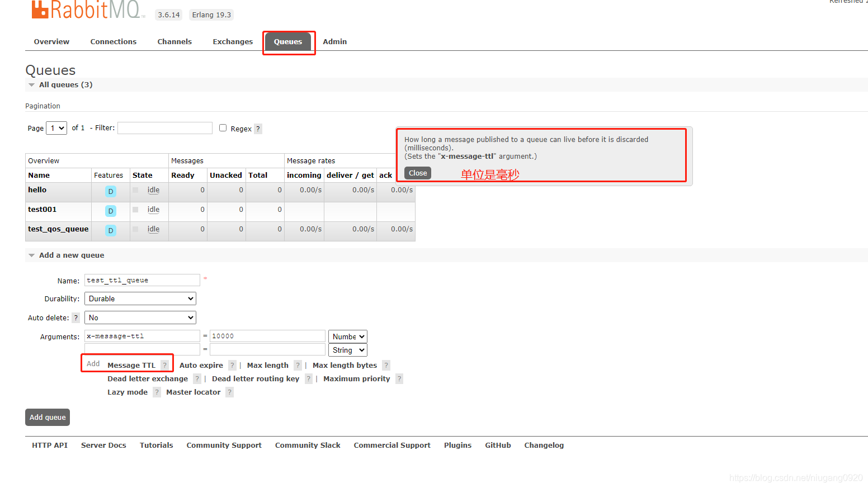Open the test_qos_queue queue

(58, 229)
